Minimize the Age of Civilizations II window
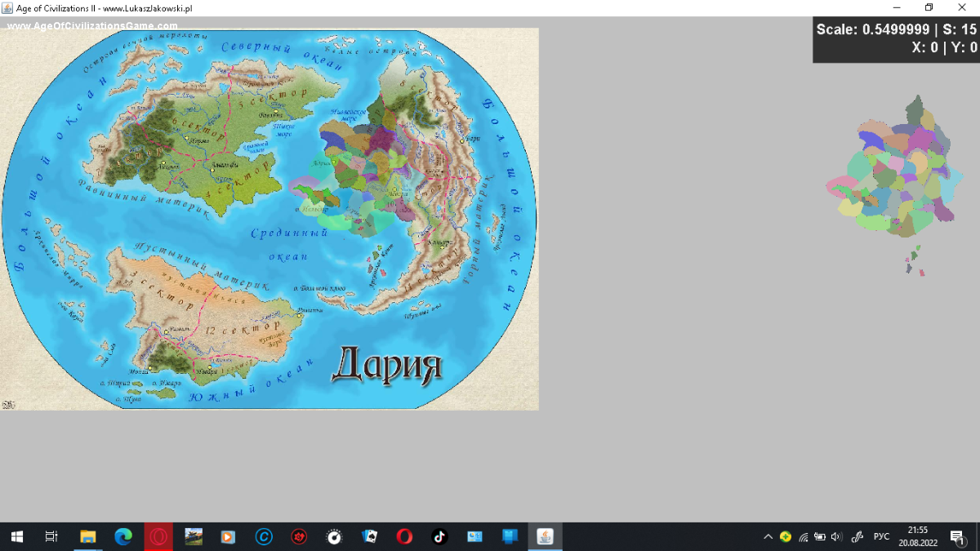Screen dimensions: 980x551 [896, 8]
